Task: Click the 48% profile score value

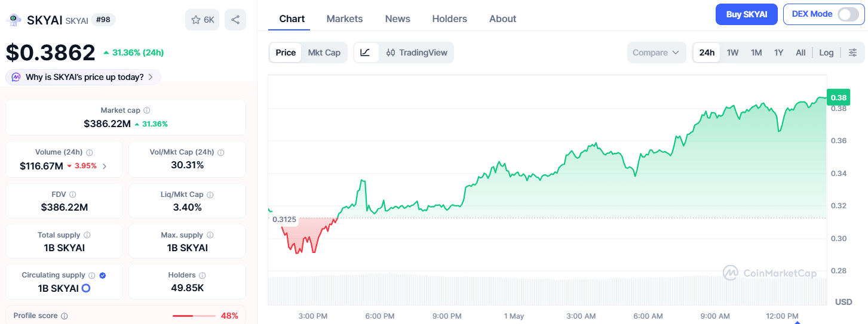Action: (229, 316)
